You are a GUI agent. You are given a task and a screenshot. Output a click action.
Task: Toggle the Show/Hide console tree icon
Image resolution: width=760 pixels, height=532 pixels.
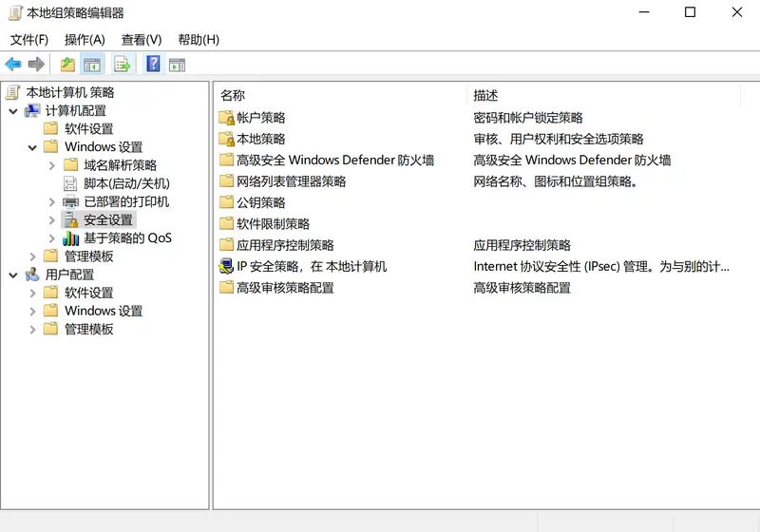pos(91,64)
